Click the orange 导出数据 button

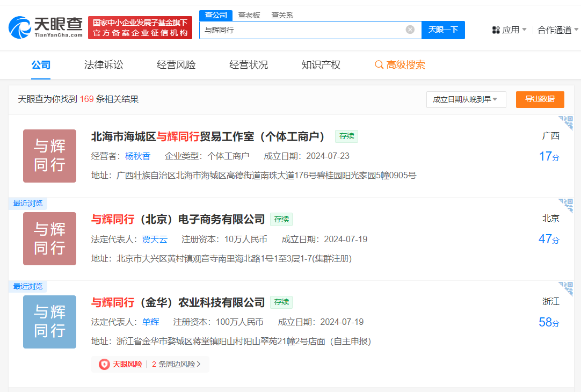[x=540, y=99]
